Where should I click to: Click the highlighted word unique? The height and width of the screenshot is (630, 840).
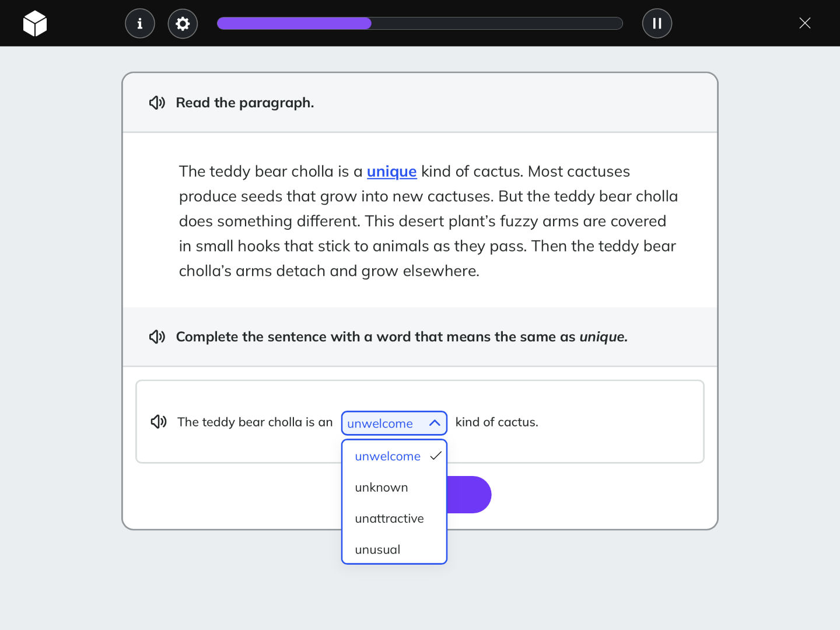pos(391,171)
